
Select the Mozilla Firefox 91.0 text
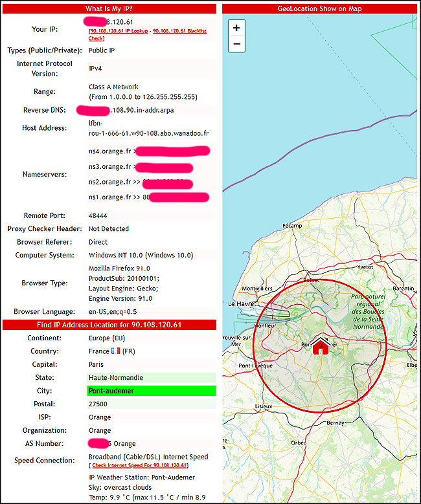point(119,268)
